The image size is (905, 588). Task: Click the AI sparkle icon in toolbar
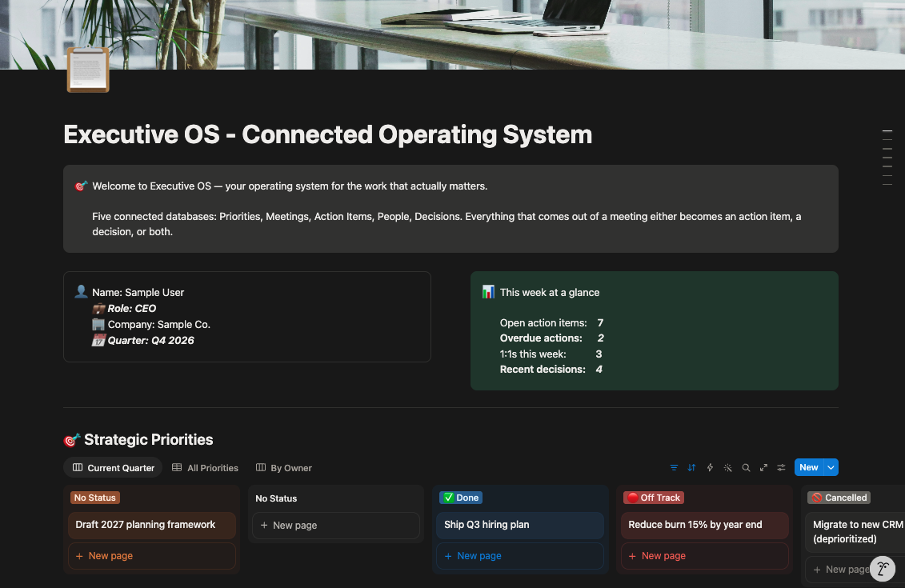pos(728,467)
